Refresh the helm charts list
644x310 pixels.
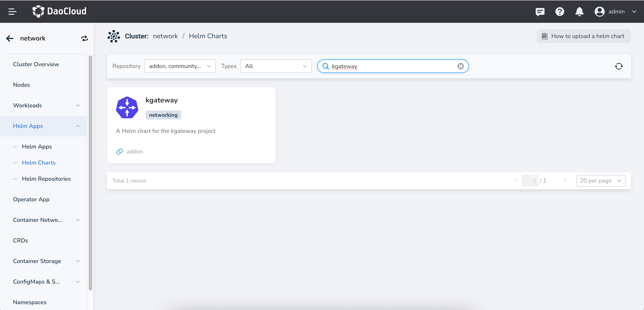point(619,66)
